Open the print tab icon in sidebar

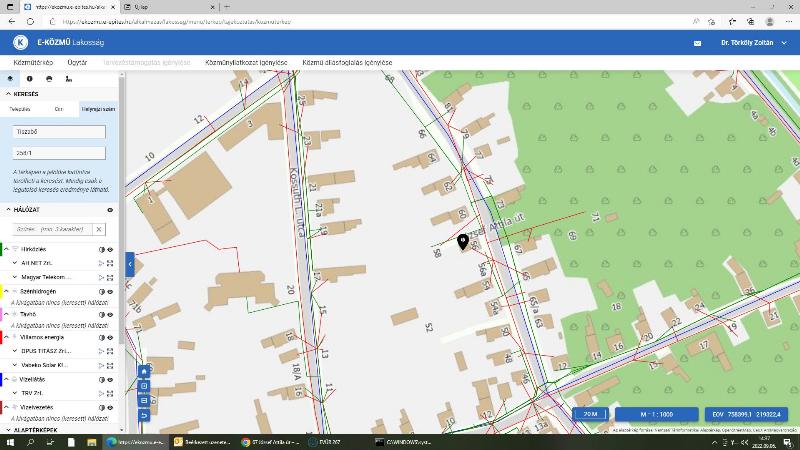[49, 79]
